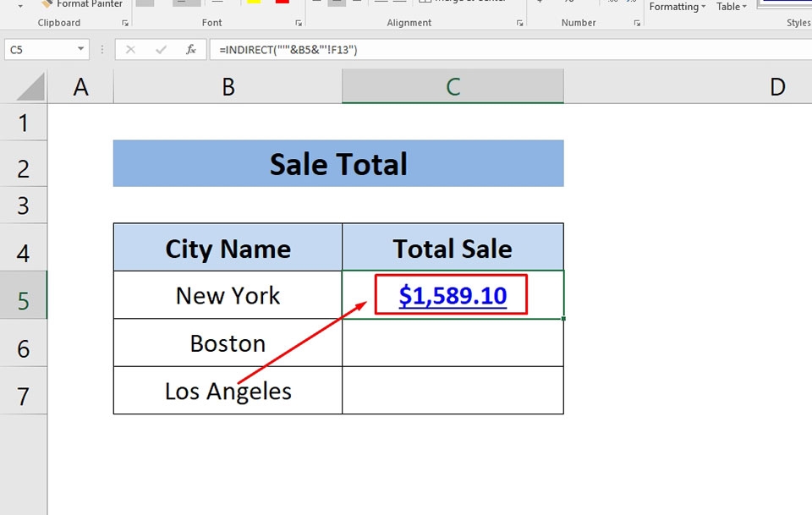Screen dimensions: 812x515
Task: Open the Alignment dialog box launcher
Action: coord(518,23)
